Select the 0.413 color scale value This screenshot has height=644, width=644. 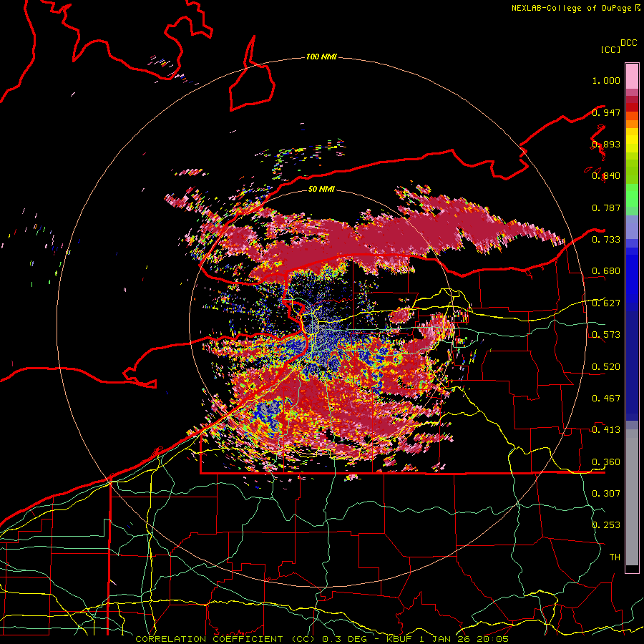(606, 430)
